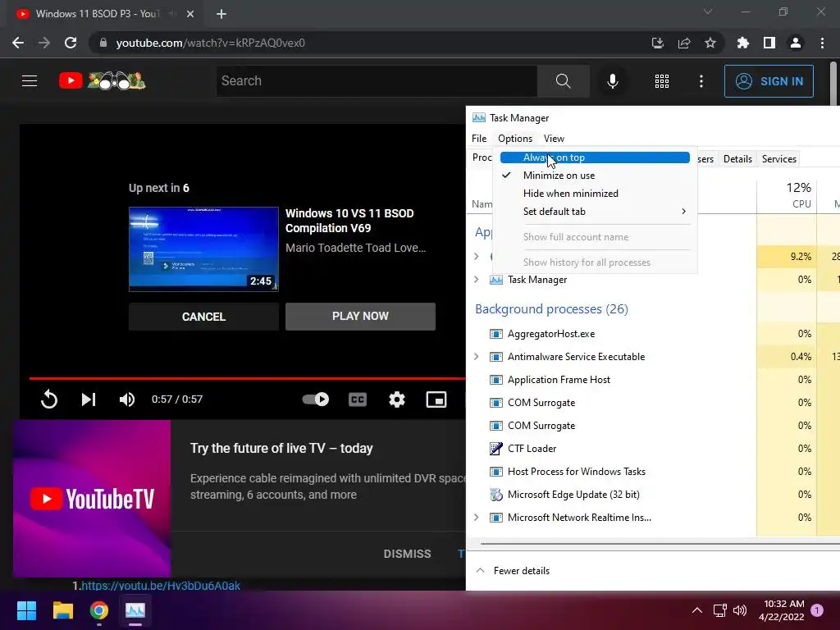Close the Windows 11 BSOD P3 tab
This screenshot has height=630, width=840.
[190, 14]
